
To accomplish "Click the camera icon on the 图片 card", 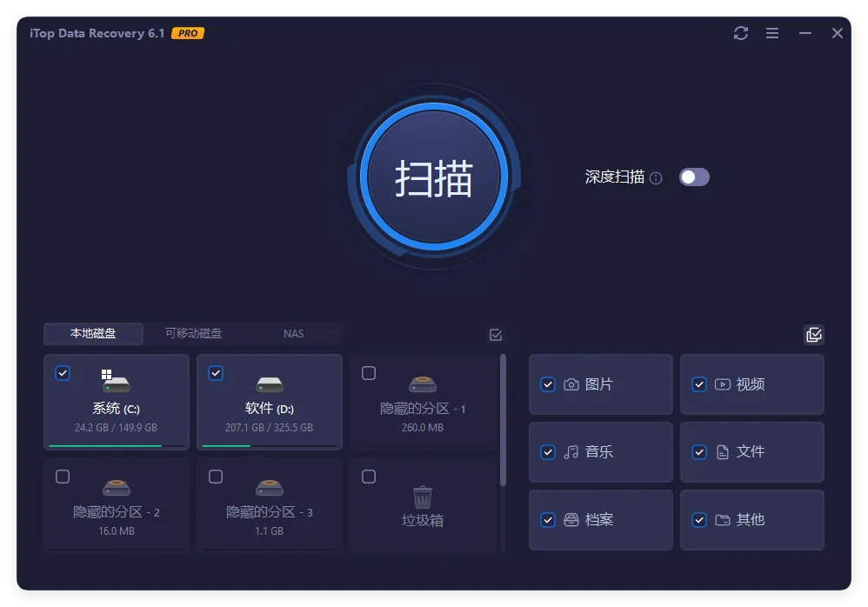I will (x=570, y=384).
